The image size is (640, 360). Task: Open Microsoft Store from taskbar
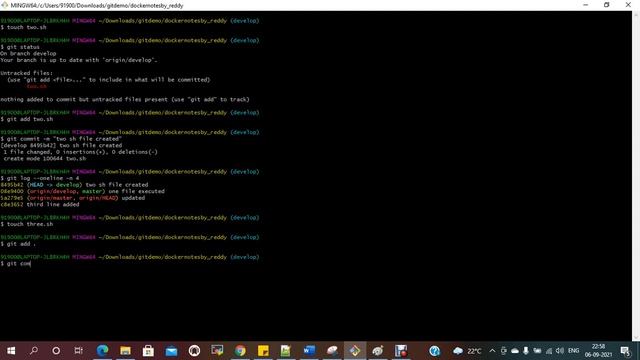tap(148, 351)
